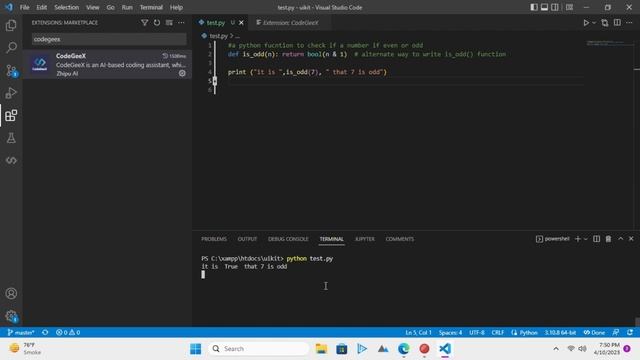Open errors and warnings count in status bar
The height and width of the screenshot is (360, 640).
(68, 332)
